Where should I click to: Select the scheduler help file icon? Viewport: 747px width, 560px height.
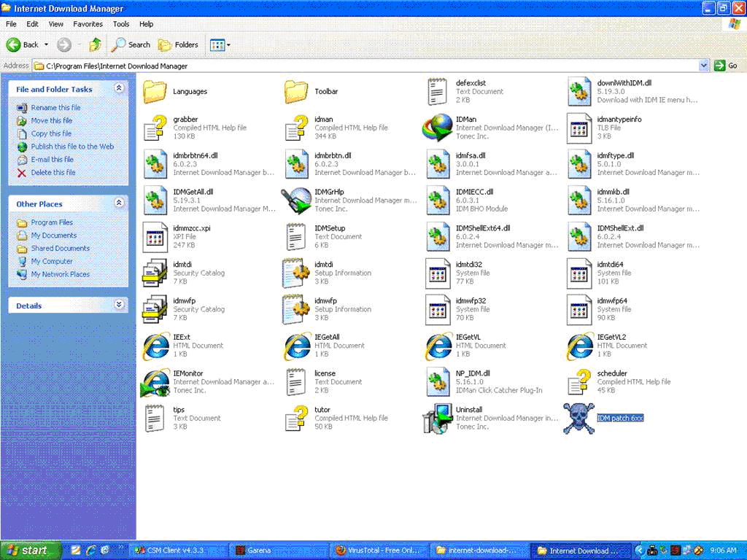click(x=578, y=382)
